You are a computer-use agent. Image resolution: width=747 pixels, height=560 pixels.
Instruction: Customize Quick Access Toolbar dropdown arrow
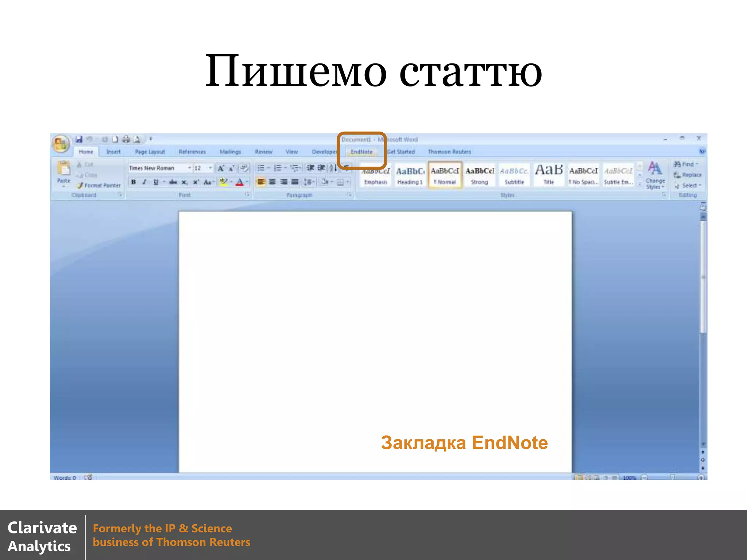(x=151, y=139)
